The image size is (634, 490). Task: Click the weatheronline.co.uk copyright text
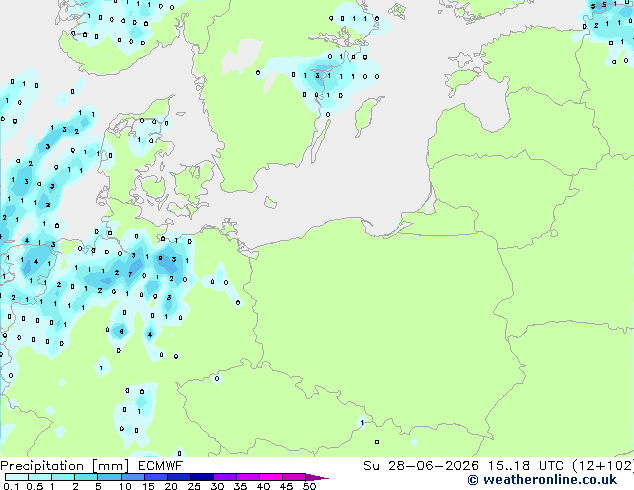(542, 480)
